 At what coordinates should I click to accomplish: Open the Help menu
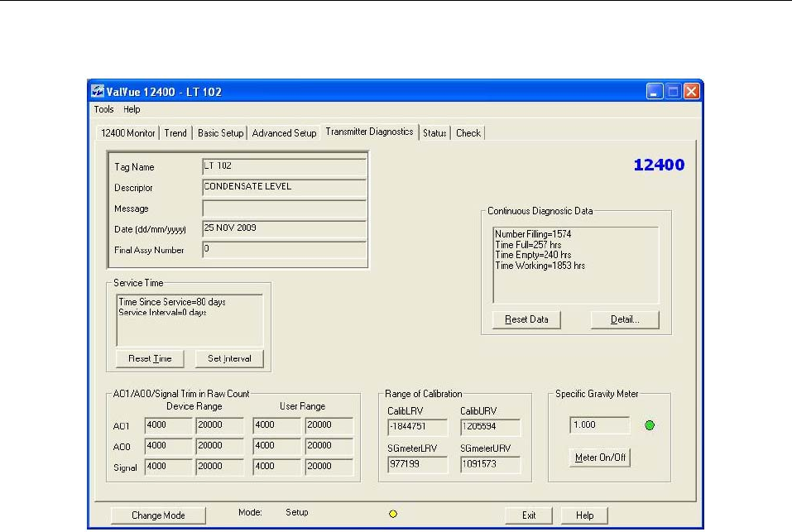coord(132,109)
